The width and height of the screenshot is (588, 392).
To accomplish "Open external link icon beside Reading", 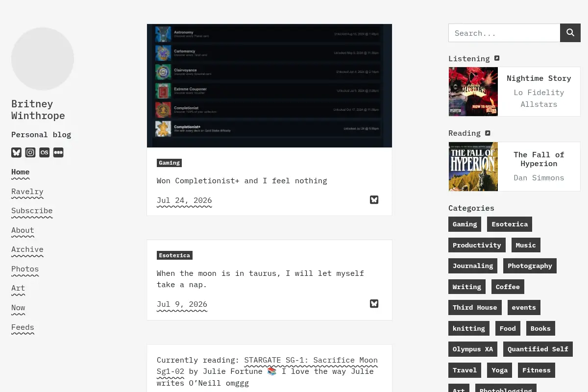I will [x=488, y=133].
